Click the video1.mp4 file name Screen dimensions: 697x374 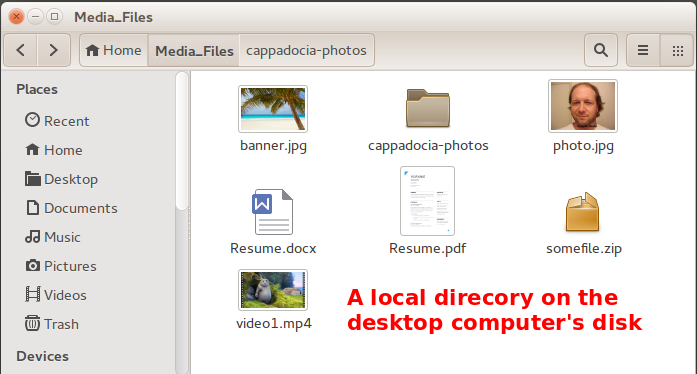pyautogui.click(x=274, y=323)
